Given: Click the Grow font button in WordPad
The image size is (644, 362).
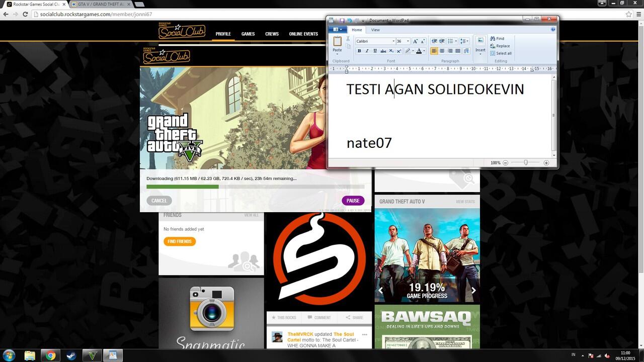Looking at the screenshot, I should point(415,41).
